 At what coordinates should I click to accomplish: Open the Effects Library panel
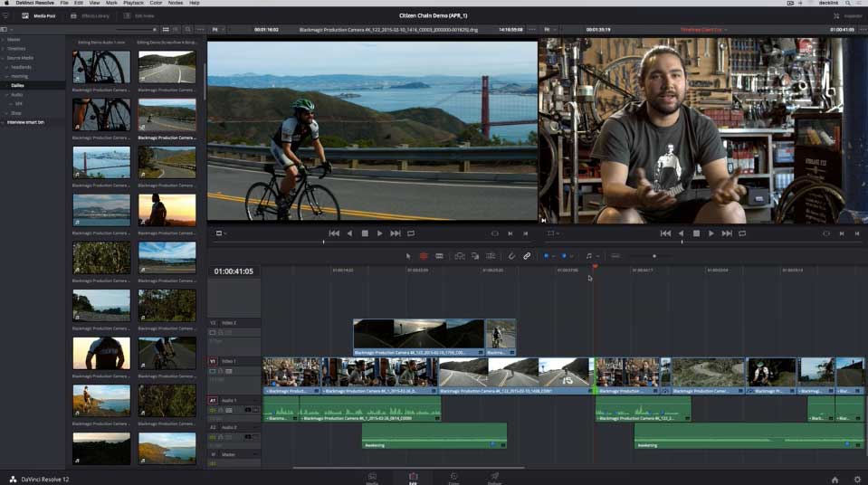(91, 16)
